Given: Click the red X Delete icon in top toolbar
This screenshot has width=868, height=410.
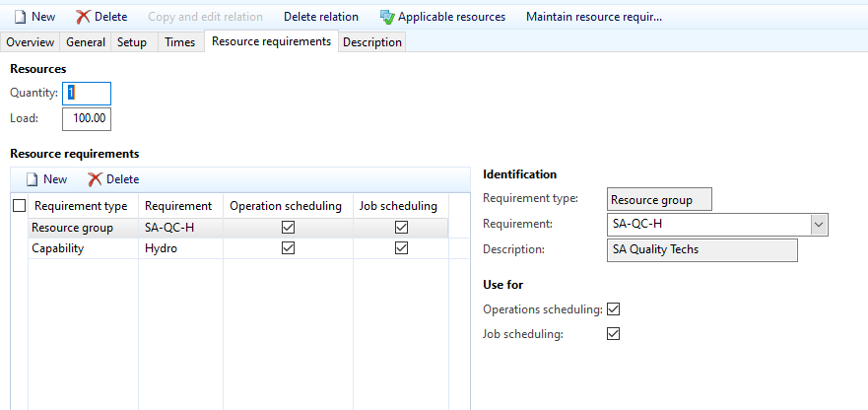Looking at the screenshot, I should click(x=83, y=17).
